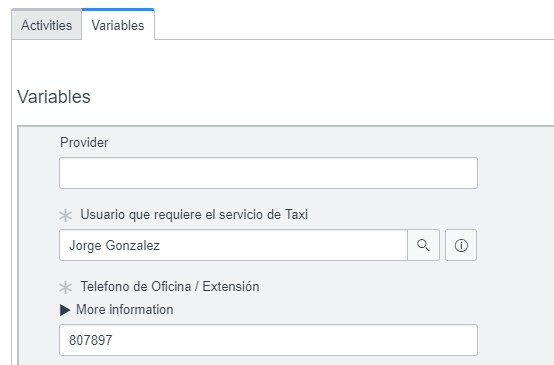Viewport: 554px width, 365px height.
Task: Click the Telefono de Oficina / Extensión label
Action: (170, 286)
